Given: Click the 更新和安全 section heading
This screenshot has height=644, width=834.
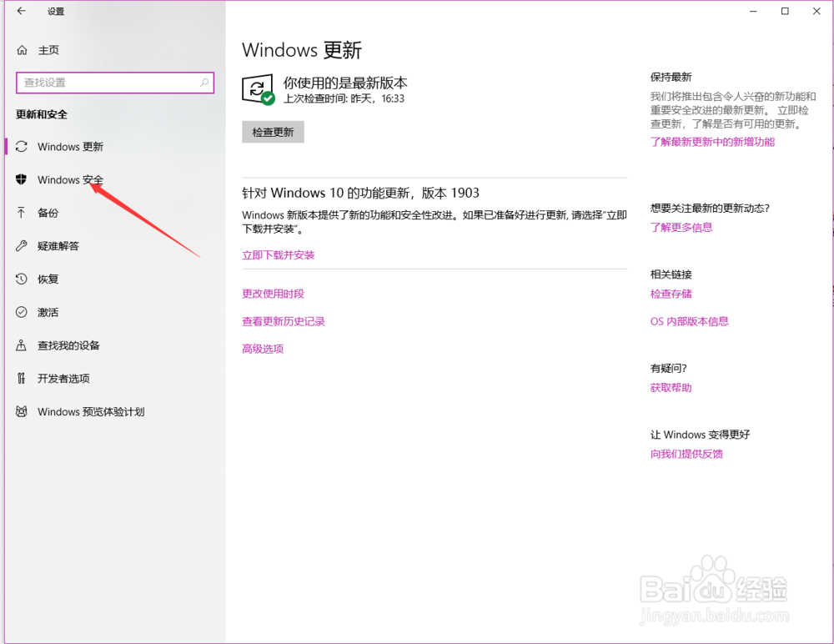Looking at the screenshot, I should coord(42,114).
